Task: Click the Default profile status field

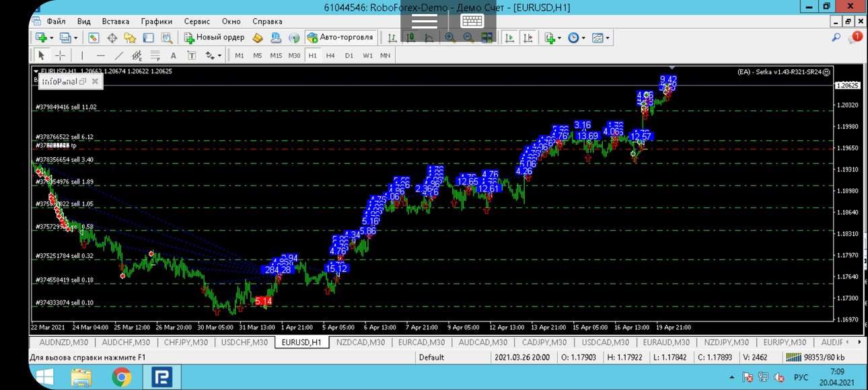Action: (431, 358)
